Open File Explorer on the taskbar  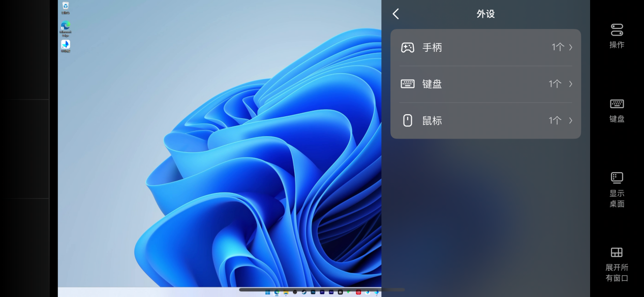click(x=286, y=292)
